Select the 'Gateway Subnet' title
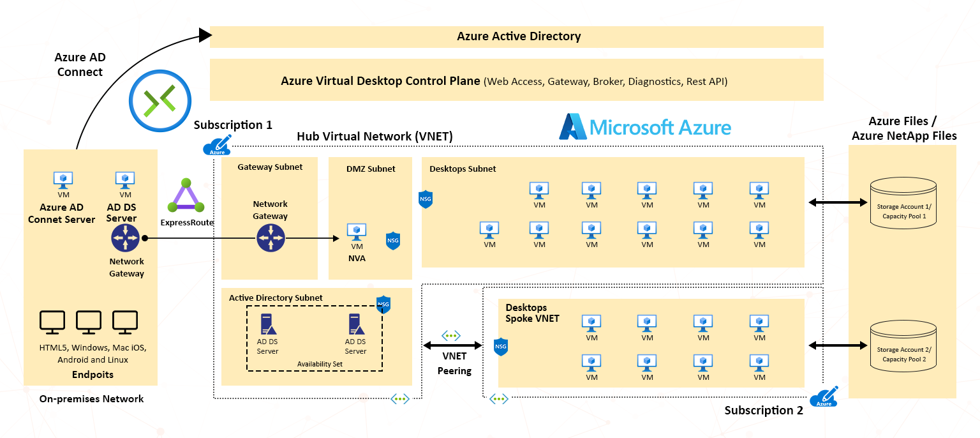This screenshot has height=438, width=980. click(270, 167)
